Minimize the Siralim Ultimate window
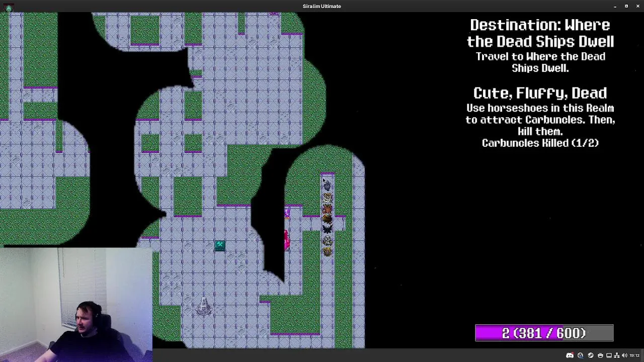 [615, 6]
